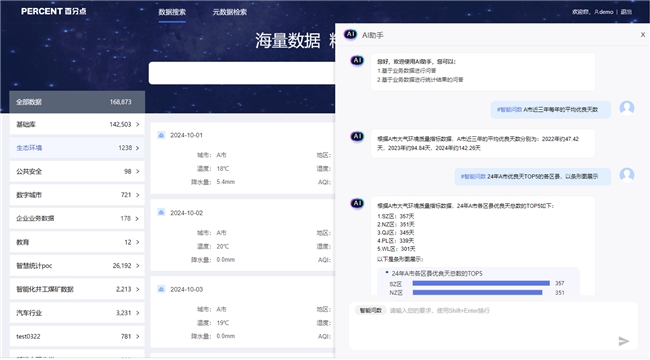
Task: Click the AI avatar beside the TOP5 answer
Action: [357, 203]
